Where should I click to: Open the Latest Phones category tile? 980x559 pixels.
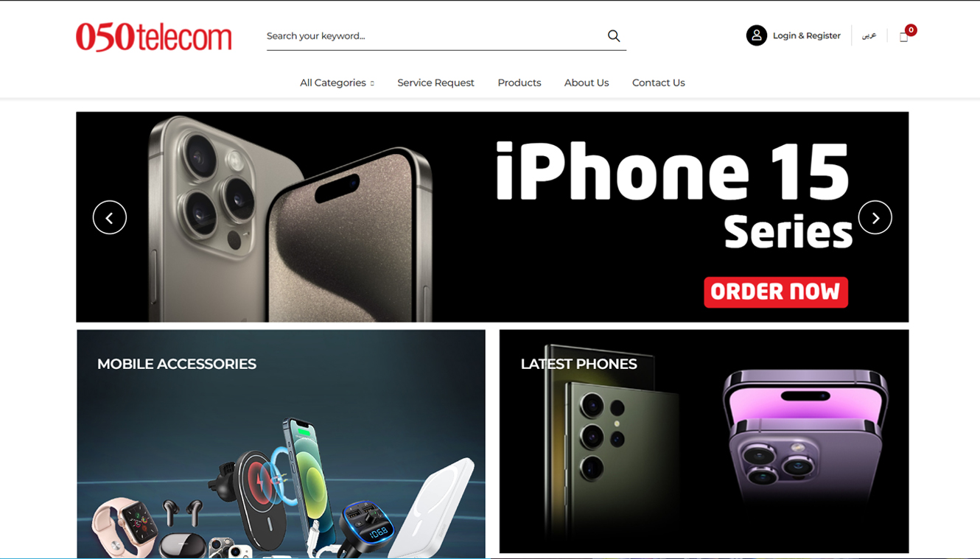tap(704, 441)
